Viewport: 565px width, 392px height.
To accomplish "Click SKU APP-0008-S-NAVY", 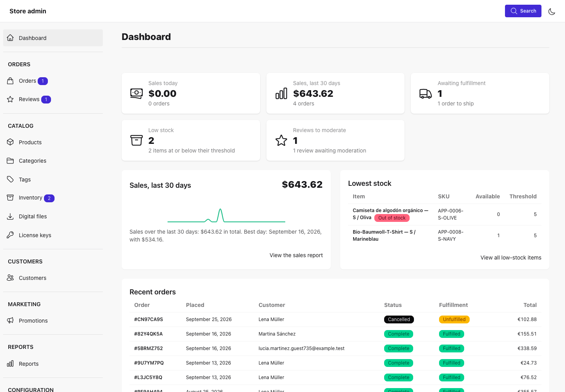I will (x=451, y=236).
